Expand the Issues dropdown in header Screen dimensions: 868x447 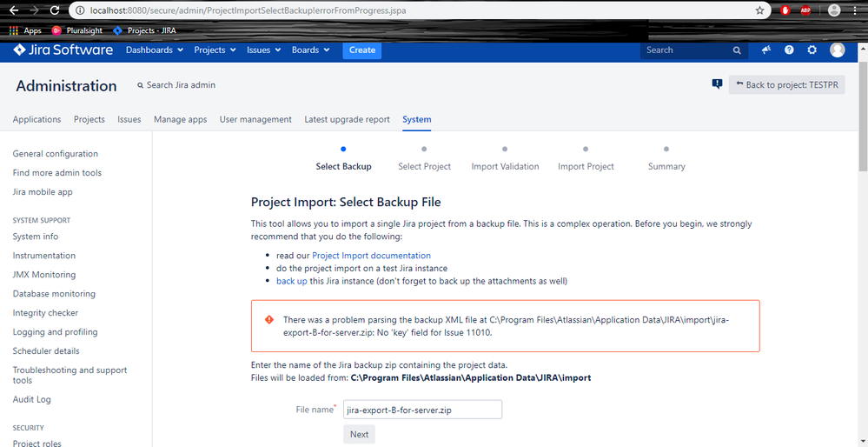pos(263,50)
